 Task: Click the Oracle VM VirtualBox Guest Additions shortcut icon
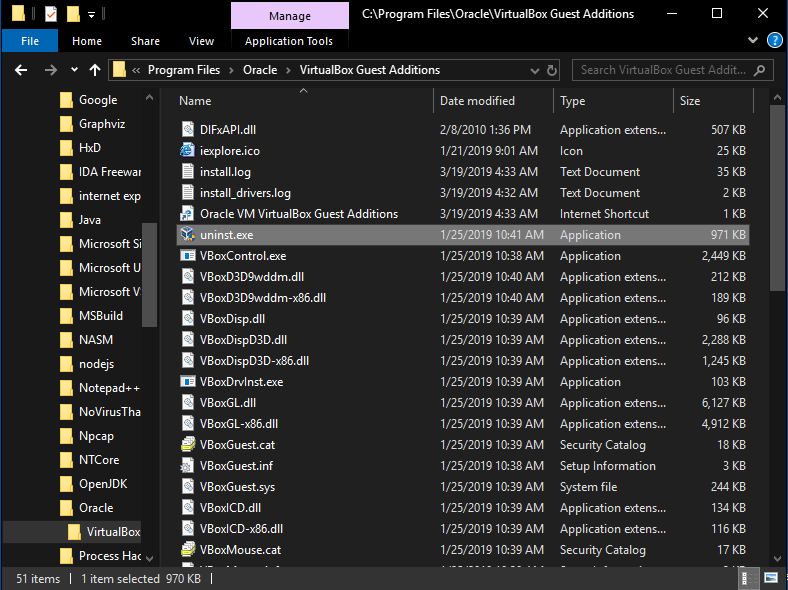(x=187, y=214)
